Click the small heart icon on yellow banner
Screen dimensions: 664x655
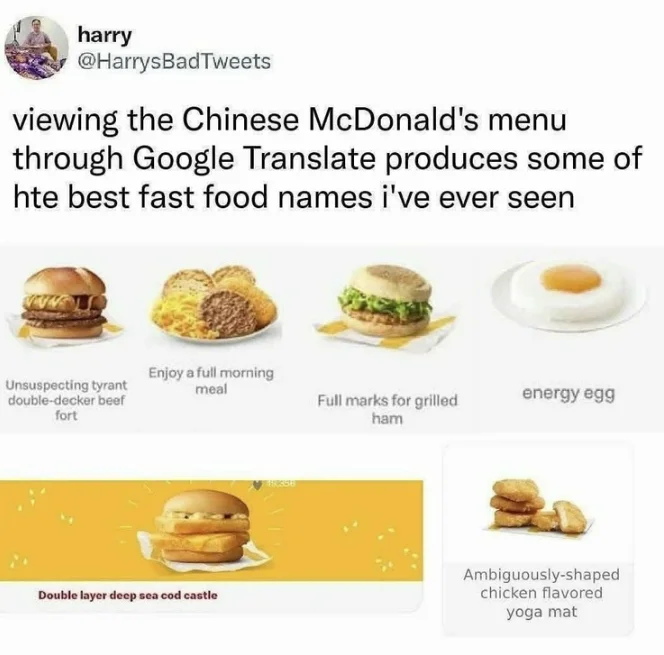click(x=256, y=484)
